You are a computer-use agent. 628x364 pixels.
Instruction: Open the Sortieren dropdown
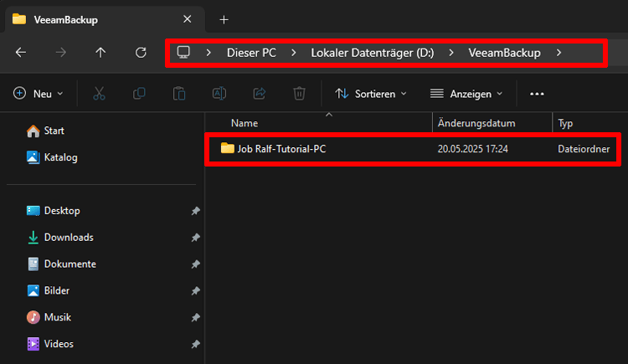pos(371,94)
